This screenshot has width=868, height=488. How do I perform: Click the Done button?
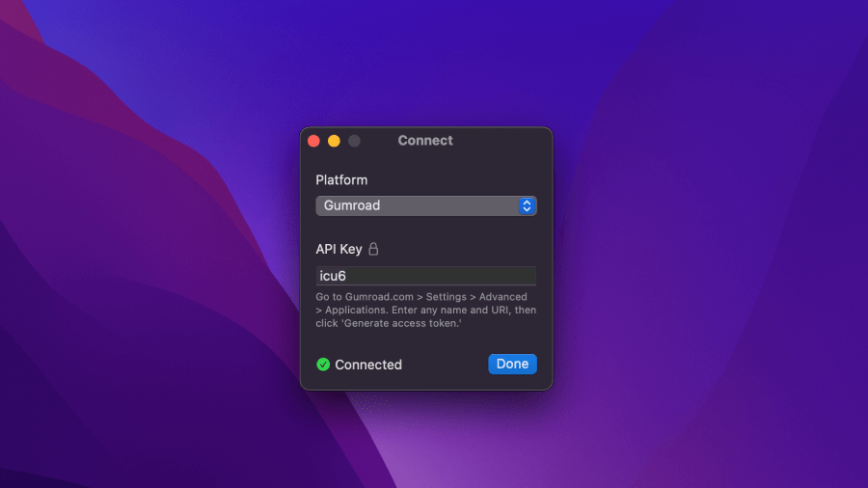[512, 364]
